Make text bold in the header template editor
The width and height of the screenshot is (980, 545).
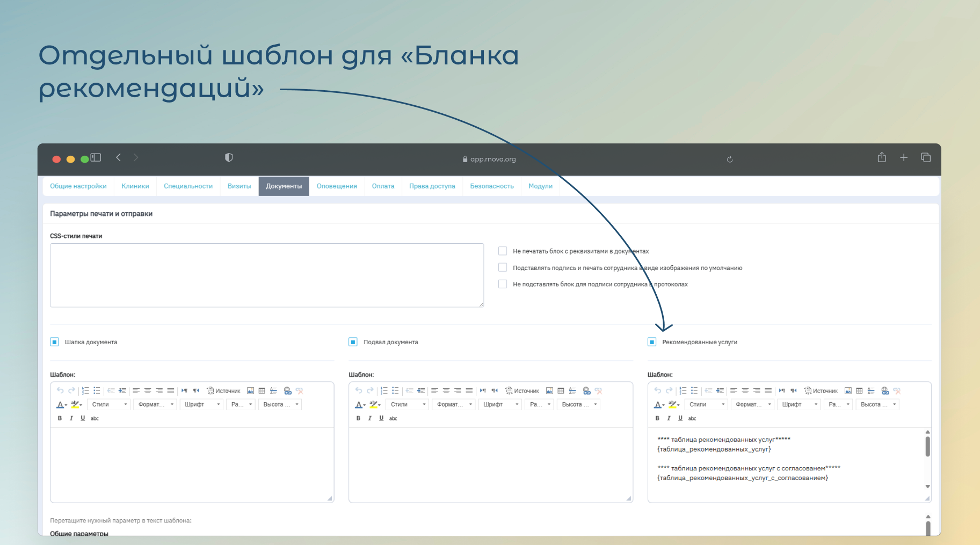pos(60,418)
